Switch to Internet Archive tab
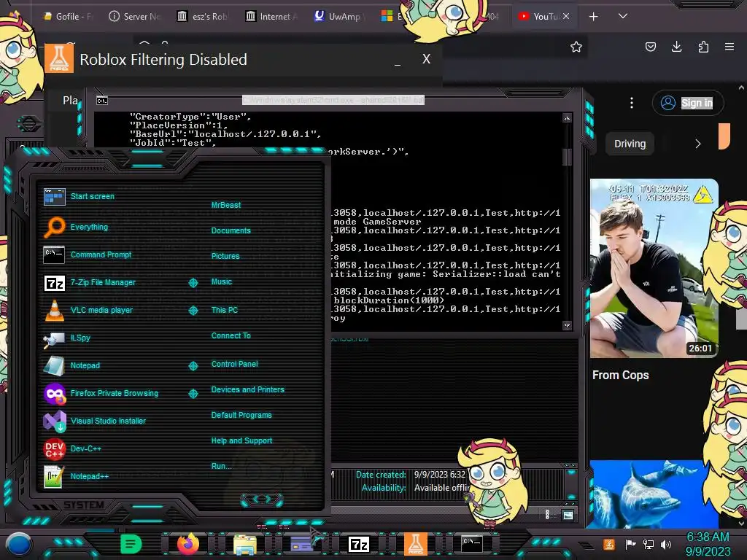Viewport: 747px width, 560px height. coord(271,17)
